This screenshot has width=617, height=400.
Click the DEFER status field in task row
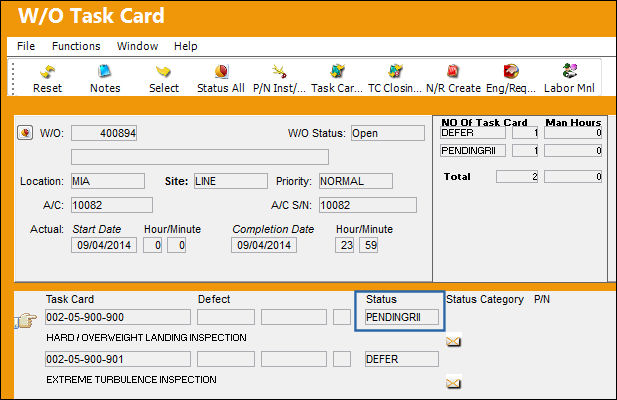402,359
